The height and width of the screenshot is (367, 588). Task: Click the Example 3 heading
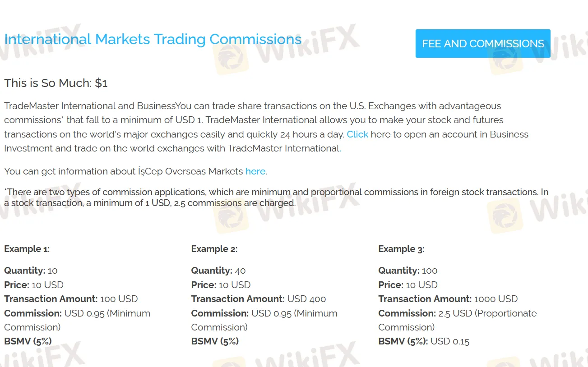click(401, 249)
